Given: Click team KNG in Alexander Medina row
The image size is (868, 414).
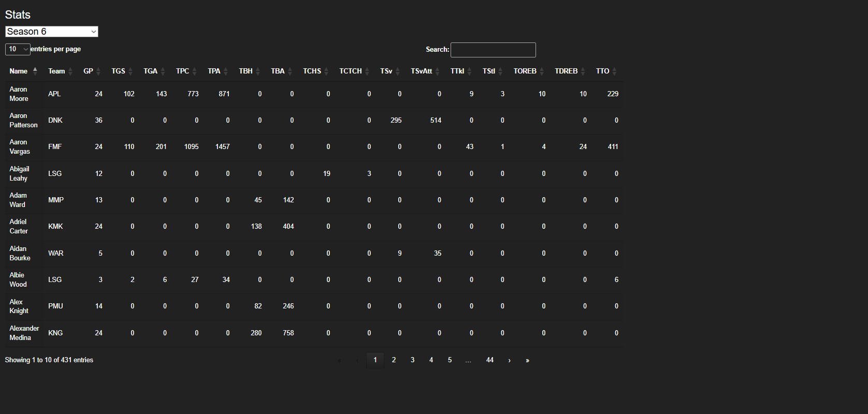Looking at the screenshot, I should [x=55, y=333].
